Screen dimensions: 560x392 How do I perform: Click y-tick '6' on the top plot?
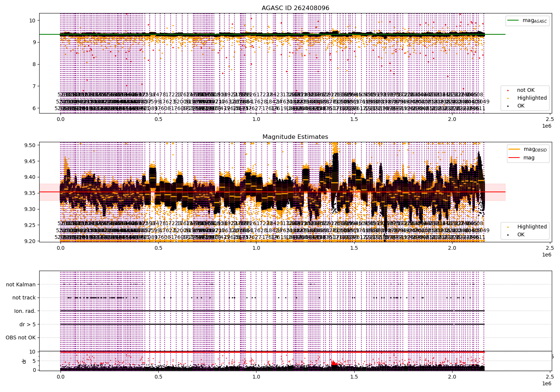click(x=34, y=109)
